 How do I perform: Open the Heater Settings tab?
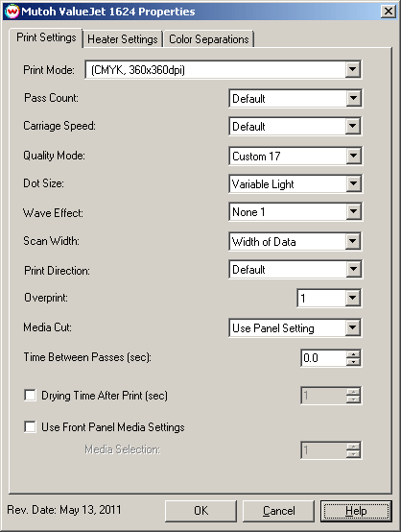click(x=123, y=39)
